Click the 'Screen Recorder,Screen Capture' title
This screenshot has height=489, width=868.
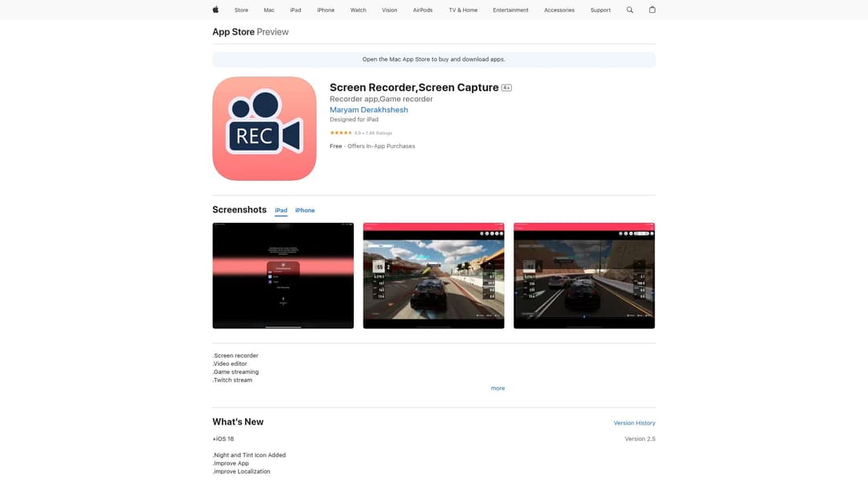click(x=414, y=88)
